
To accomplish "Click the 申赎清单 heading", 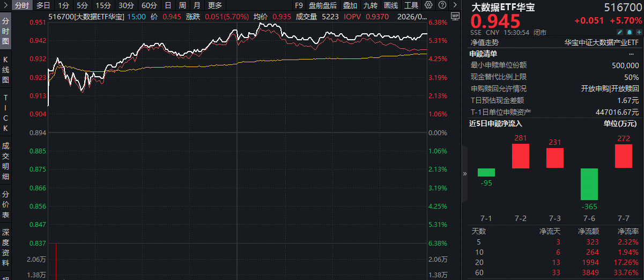I will pyautogui.click(x=483, y=54).
